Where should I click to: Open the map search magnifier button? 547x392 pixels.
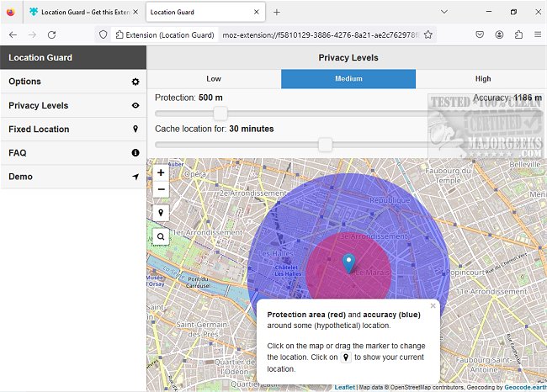161,238
